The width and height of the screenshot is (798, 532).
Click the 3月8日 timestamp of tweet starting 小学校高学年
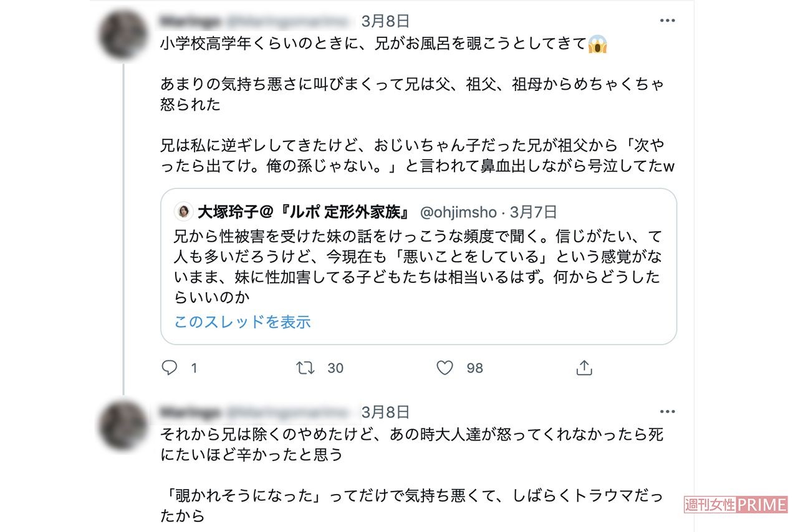point(385,21)
